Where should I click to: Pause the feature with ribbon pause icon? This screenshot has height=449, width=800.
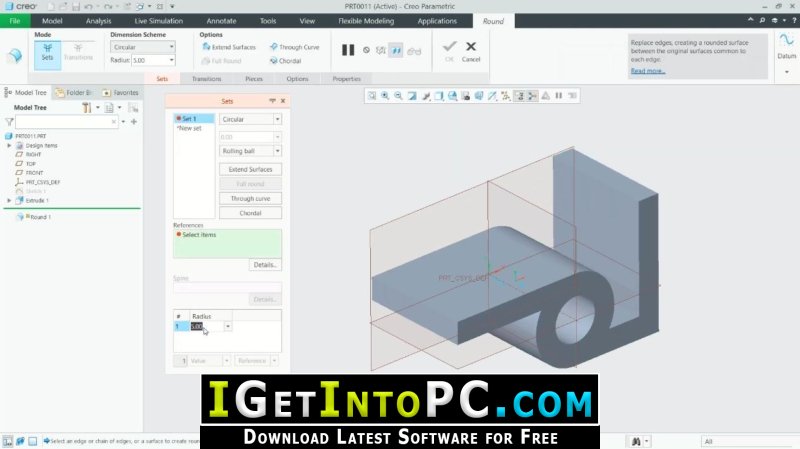pos(348,50)
